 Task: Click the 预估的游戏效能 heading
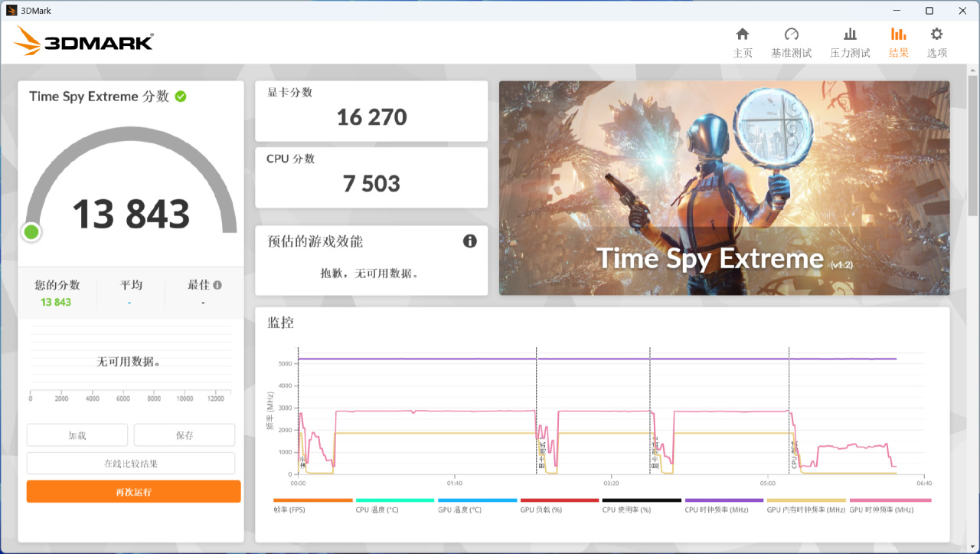pyautogui.click(x=315, y=241)
